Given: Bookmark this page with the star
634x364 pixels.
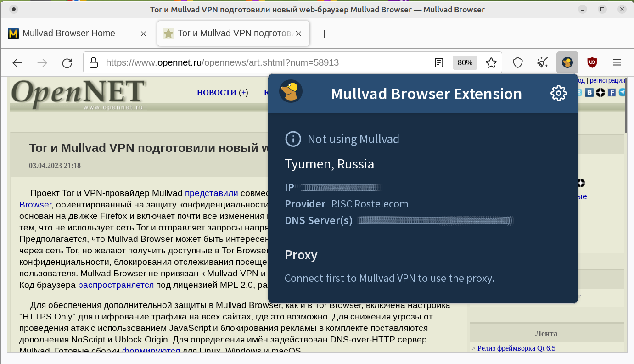Looking at the screenshot, I should point(491,62).
